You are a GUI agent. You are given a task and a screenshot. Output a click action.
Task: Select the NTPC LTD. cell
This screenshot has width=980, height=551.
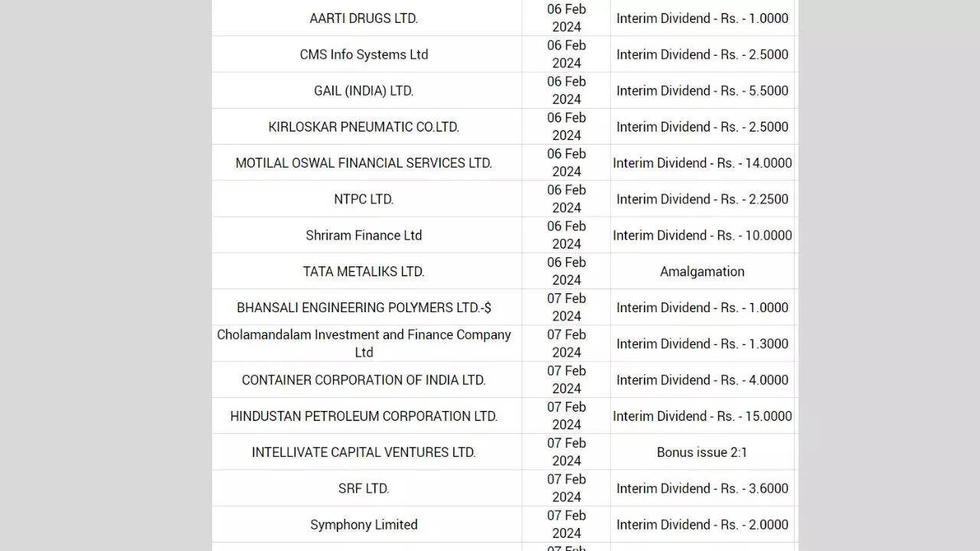tap(364, 199)
